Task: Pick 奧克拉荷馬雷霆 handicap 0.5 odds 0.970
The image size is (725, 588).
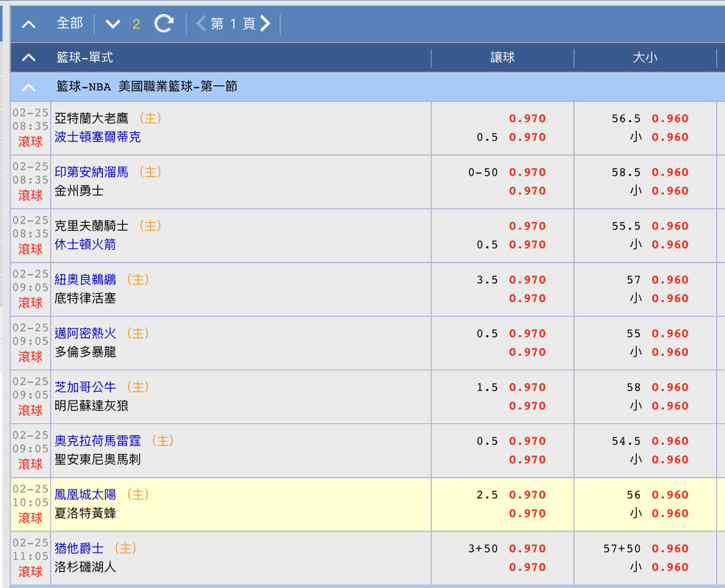Action: click(x=527, y=441)
